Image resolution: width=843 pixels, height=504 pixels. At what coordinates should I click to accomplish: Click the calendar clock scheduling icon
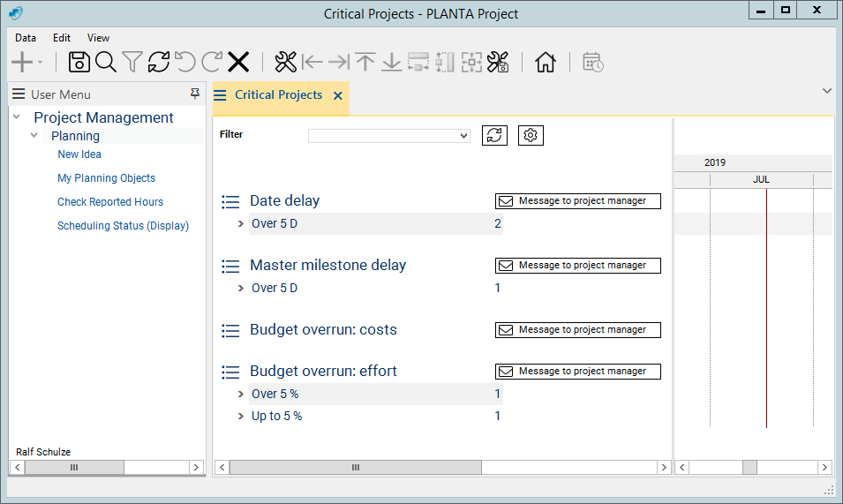(593, 62)
